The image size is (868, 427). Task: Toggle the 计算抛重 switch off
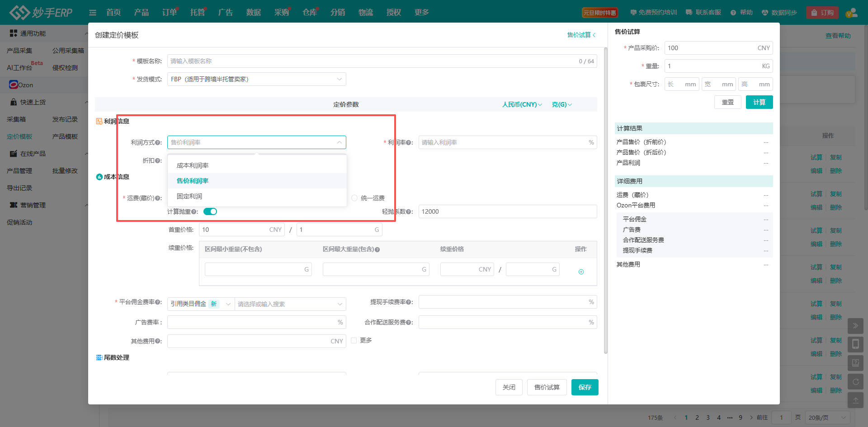click(x=210, y=211)
